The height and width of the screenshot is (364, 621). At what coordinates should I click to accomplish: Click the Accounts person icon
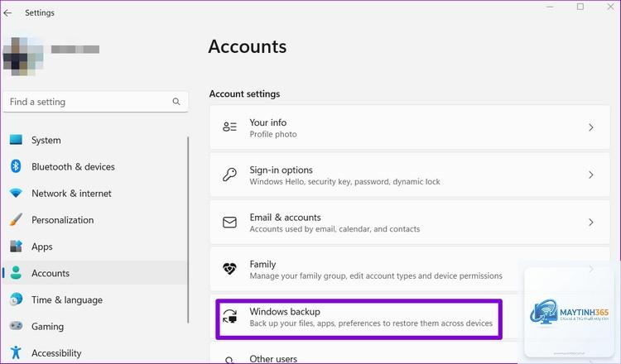(x=16, y=273)
